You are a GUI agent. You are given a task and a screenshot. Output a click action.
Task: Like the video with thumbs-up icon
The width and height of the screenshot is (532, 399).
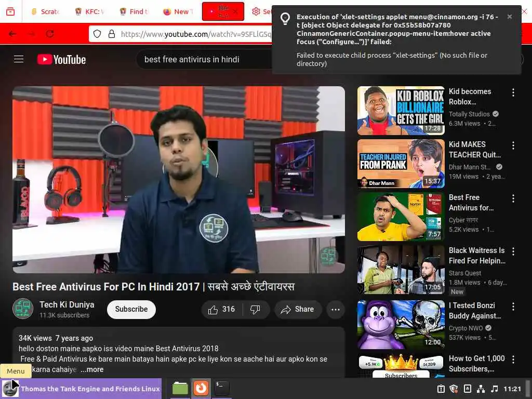pos(212,310)
